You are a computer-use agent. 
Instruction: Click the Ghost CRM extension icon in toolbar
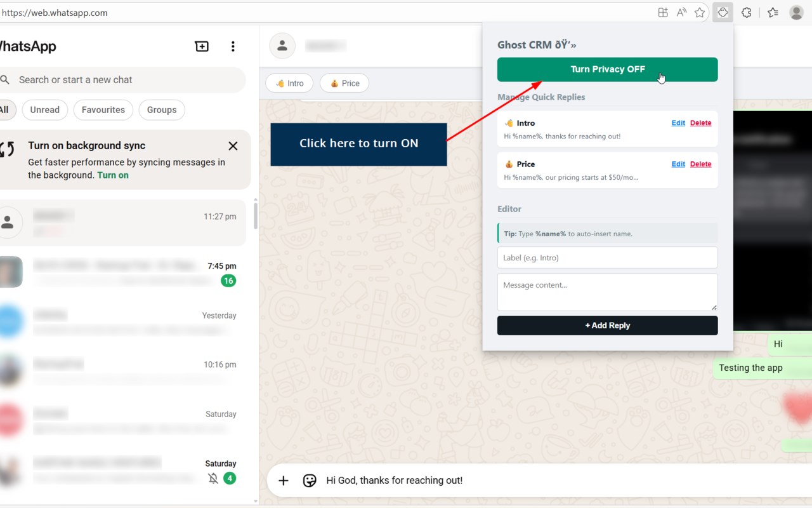tap(723, 12)
